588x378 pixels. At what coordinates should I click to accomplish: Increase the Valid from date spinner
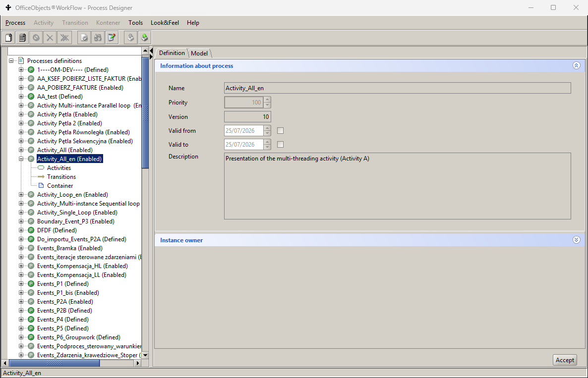point(267,128)
